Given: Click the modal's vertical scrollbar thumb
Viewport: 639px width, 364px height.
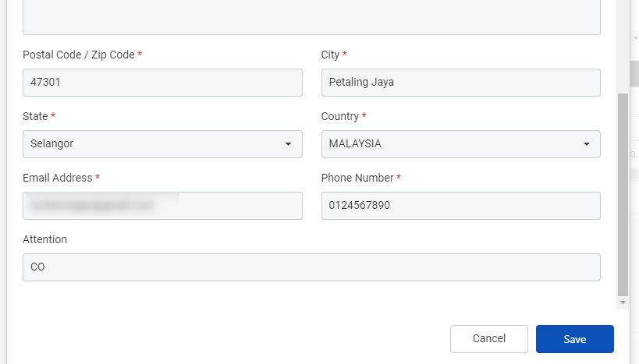Looking at the screenshot, I should tap(623, 195).
